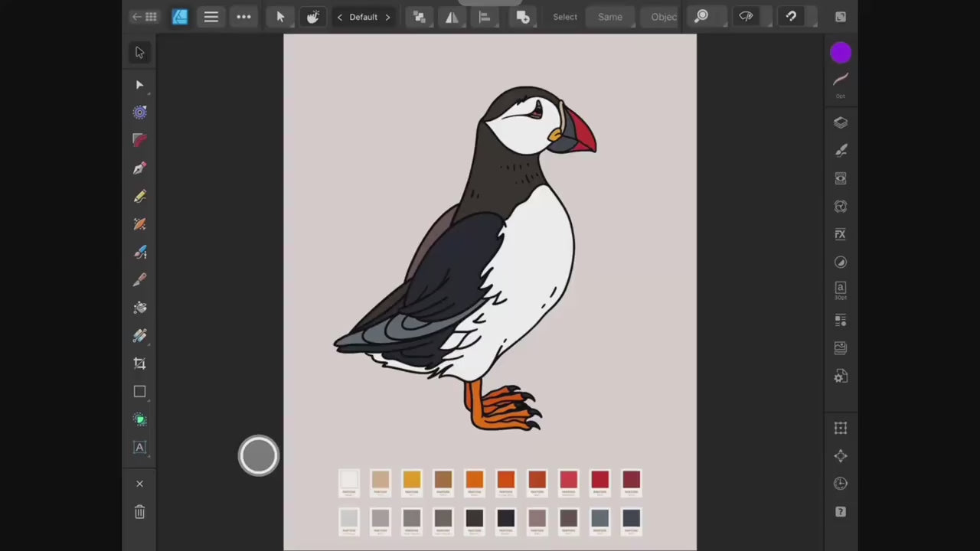Select the Pen tool
980x551 pixels.
click(x=139, y=168)
